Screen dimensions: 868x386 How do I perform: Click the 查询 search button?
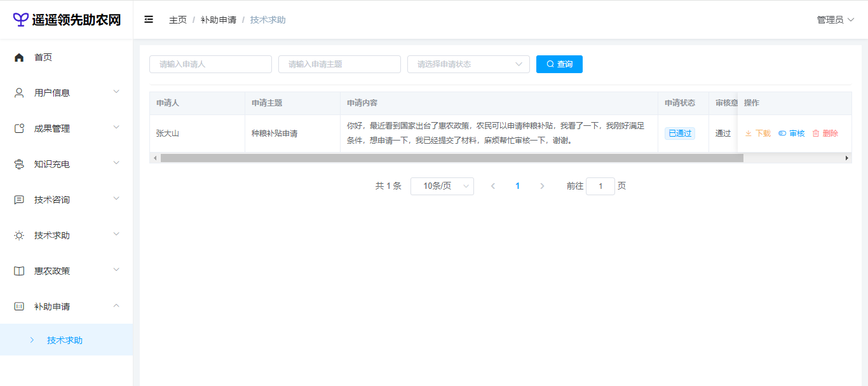tap(559, 64)
